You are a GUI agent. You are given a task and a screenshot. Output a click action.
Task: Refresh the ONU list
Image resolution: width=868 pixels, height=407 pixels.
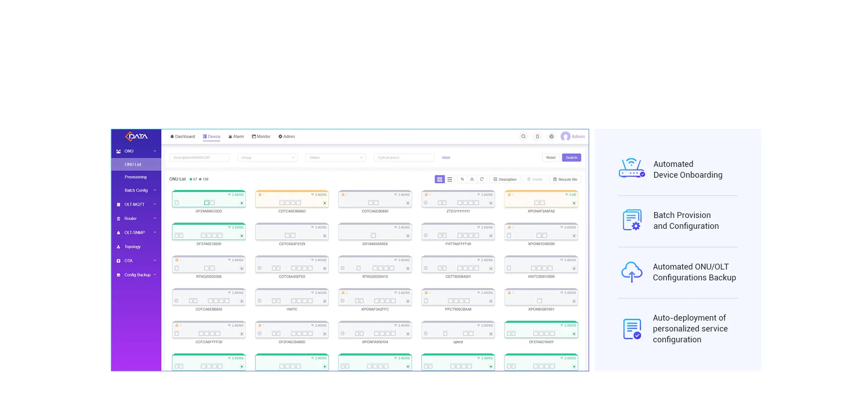(482, 180)
